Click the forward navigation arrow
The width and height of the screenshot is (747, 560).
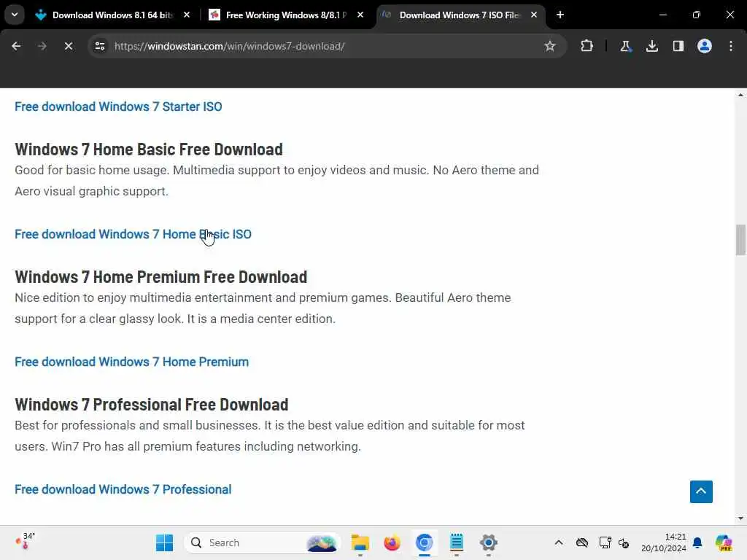click(x=42, y=46)
